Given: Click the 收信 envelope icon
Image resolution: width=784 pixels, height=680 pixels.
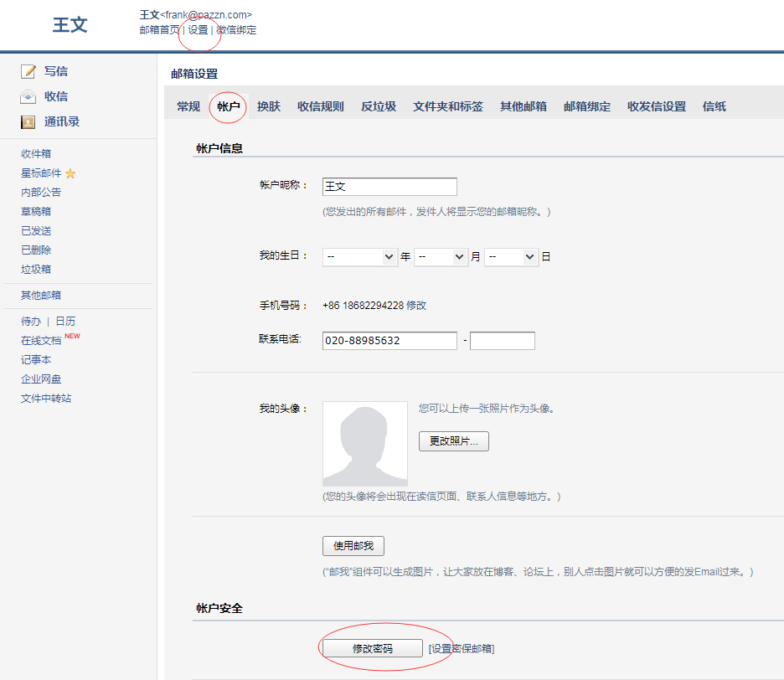Looking at the screenshot, I should coord(28,96).
